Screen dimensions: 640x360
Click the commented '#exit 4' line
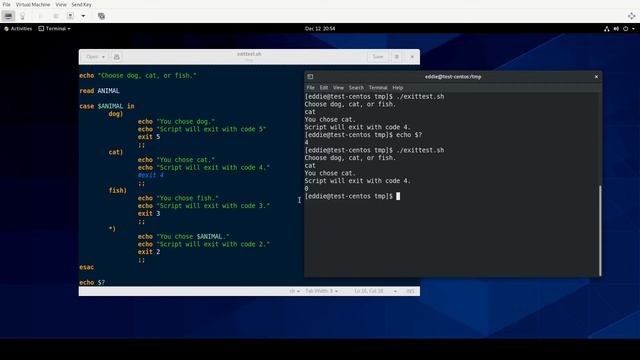coord(151,175)
